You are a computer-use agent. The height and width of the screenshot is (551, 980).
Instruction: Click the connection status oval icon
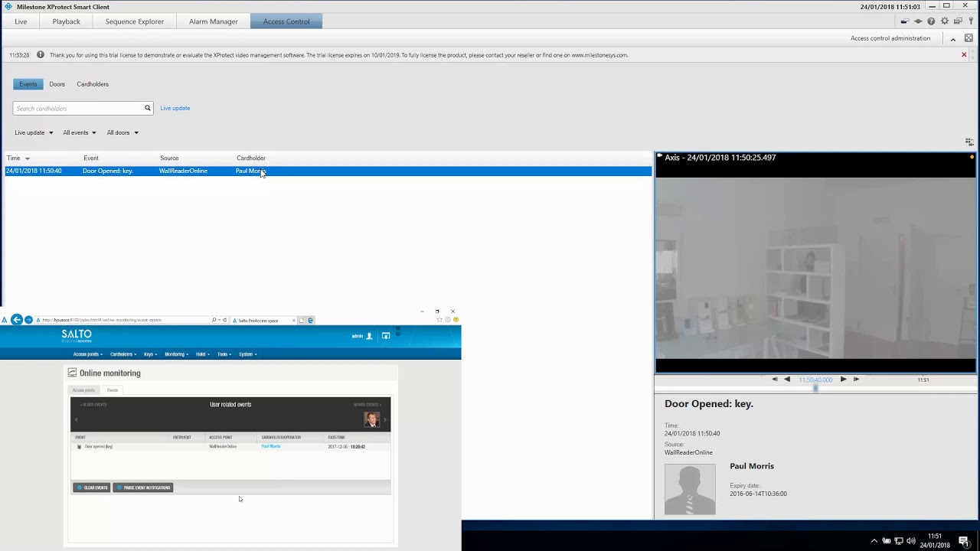918,21
